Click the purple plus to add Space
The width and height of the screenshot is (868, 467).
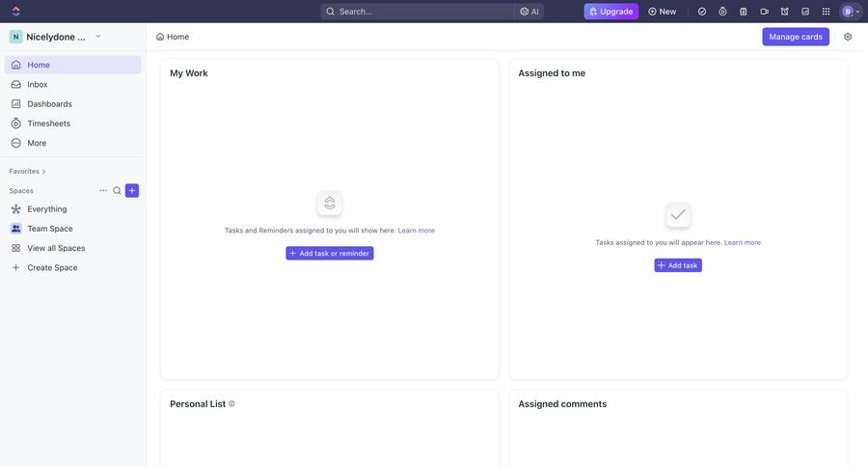pyautogui.click(x=132, y=191)
